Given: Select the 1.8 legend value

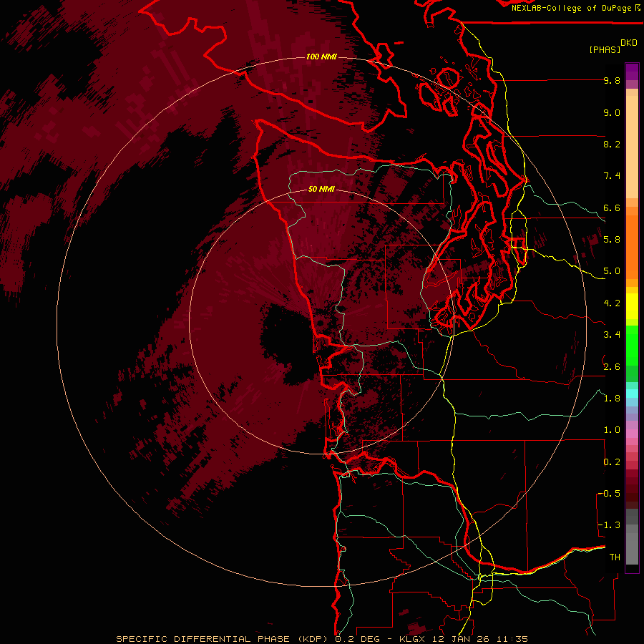Looking at the screenshot, I should [612, 399].
